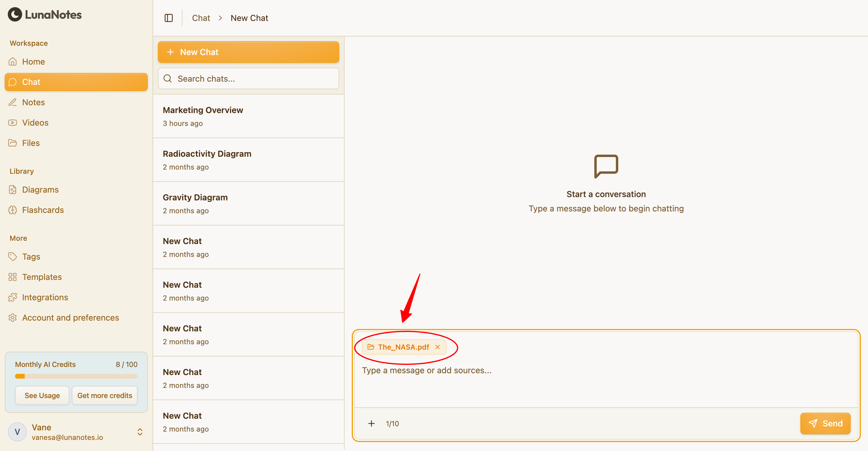
Task: Go to the Files section
Action: click(30, 143)
